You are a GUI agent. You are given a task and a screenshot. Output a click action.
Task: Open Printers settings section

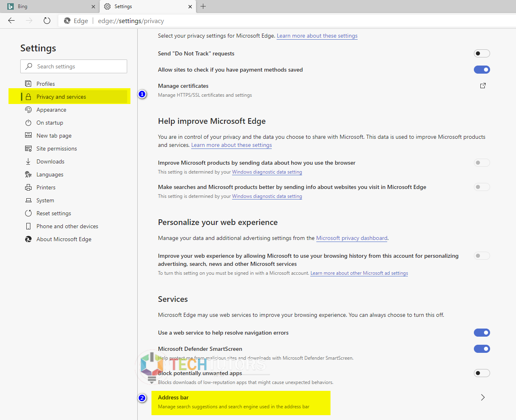pyautogui.click(x=74, y=187)
